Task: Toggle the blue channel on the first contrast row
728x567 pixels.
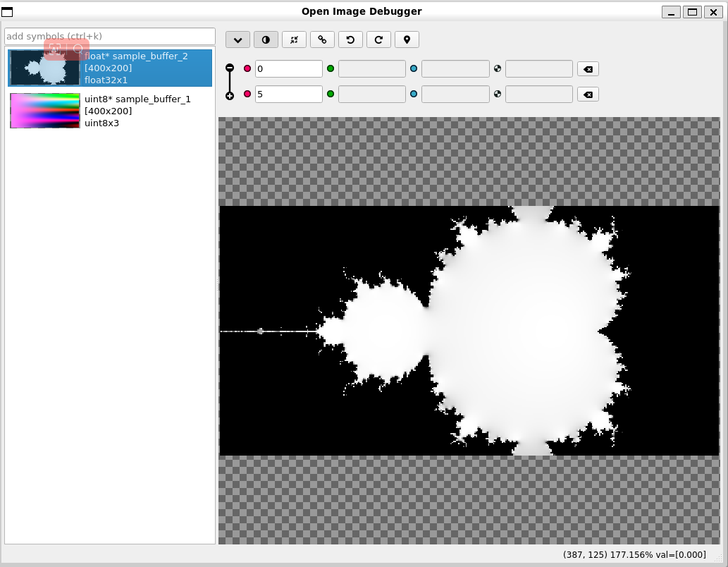Action: 414,68
